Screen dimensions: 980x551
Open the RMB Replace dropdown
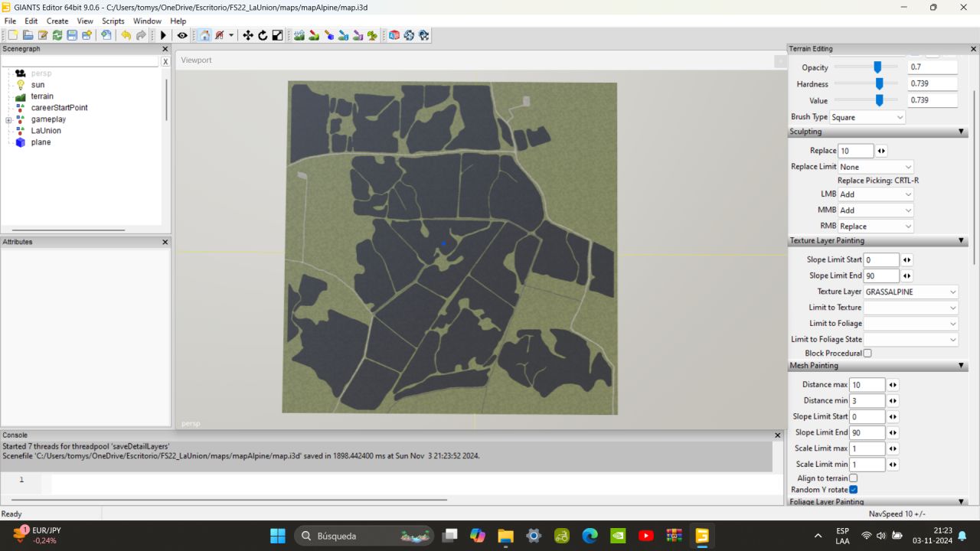(876, 227)
